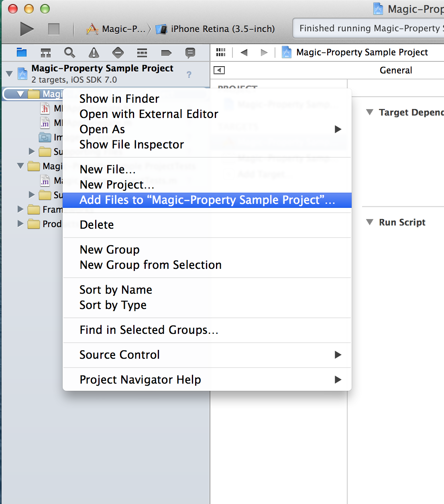Viewport: 444px width, 504px height.
Task: Open the Test navigator diamond icon
Action: click(118, 53)
